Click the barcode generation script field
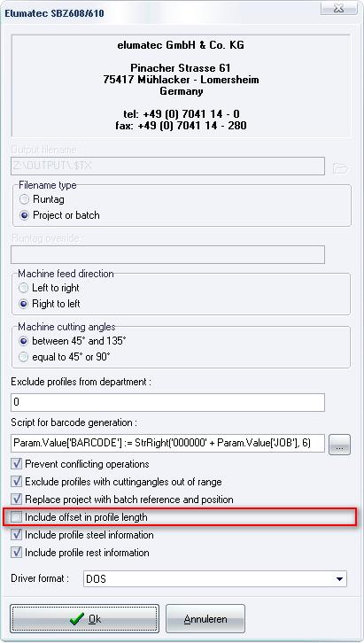 pos(167,443)
